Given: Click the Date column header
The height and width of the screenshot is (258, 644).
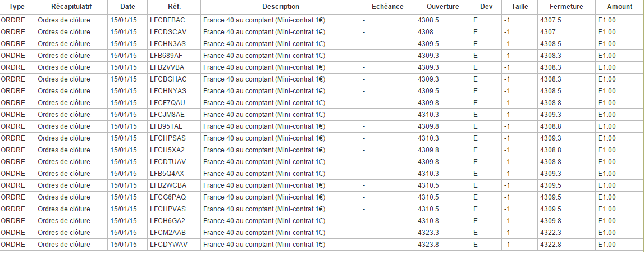Looking at the screenshot, I should tap(127, 7).
